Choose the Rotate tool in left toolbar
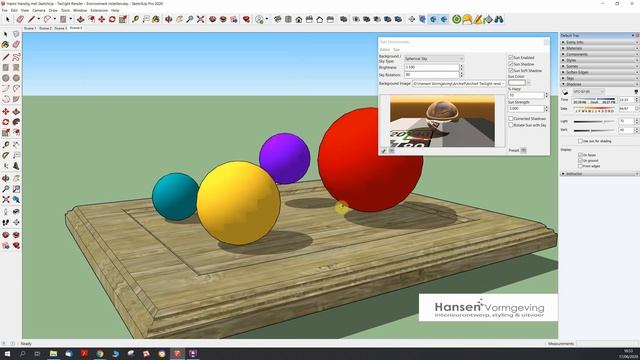Screen dimensions: 640x360 coord(6,122)
